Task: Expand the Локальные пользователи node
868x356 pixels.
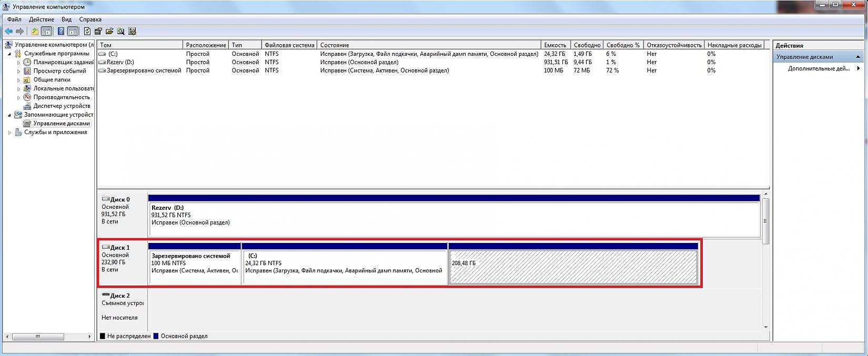Action: tap(19, 89)
